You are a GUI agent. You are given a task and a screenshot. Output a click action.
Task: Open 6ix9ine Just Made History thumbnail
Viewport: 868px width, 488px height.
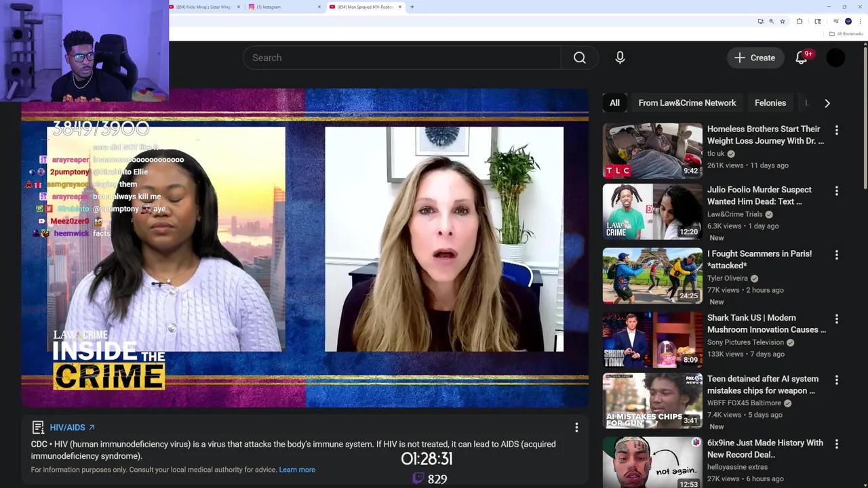(652, 463)
